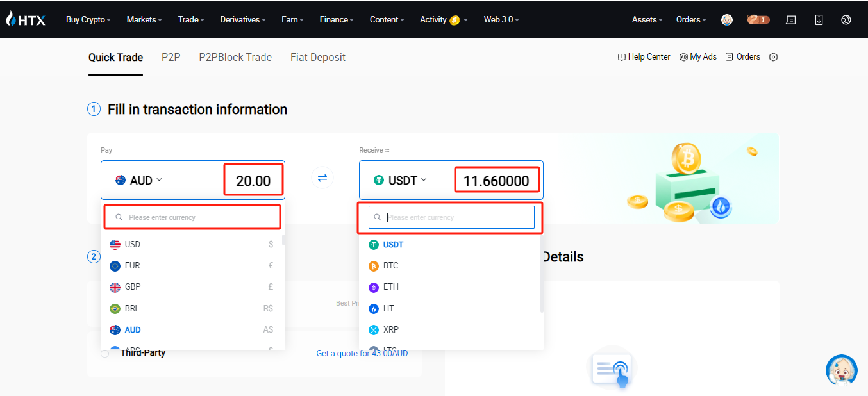Screen dimensions: 868x396
Task: Open the hexagon settings icon
Action: click(773, 57)
